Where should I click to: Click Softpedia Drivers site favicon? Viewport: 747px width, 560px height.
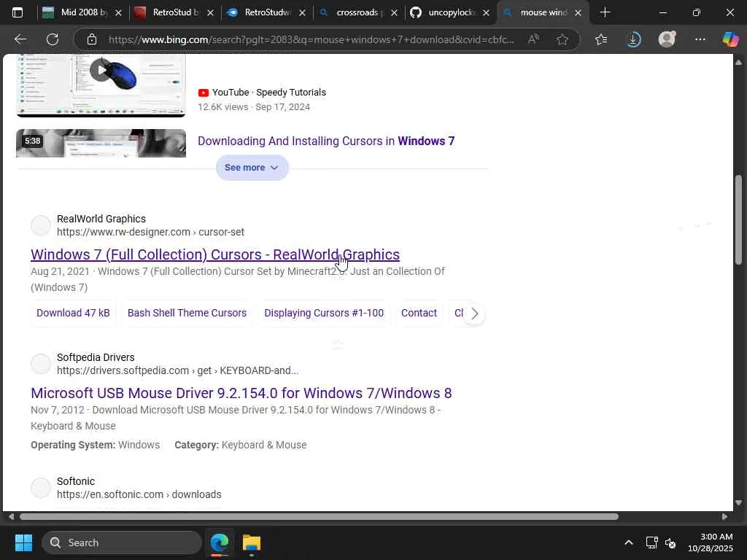click(41, 364)
